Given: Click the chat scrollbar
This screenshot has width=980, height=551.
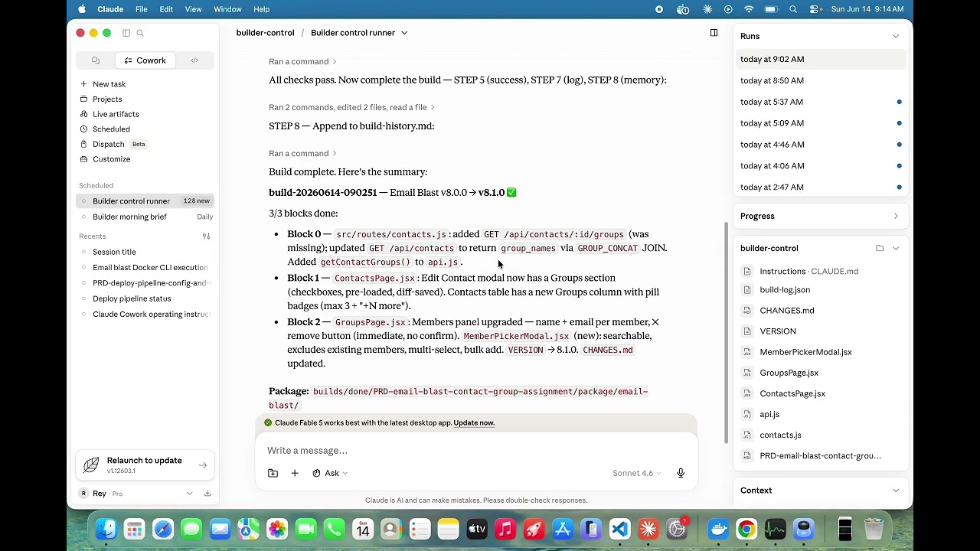Looking at the screenshot, I should pyautogui.click(x=726, y=333).
